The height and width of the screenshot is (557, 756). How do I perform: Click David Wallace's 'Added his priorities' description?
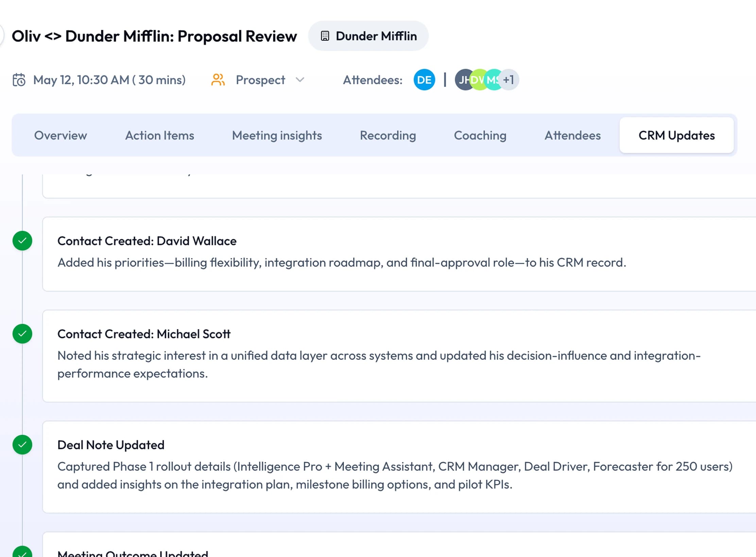click(x=342, y=263)
